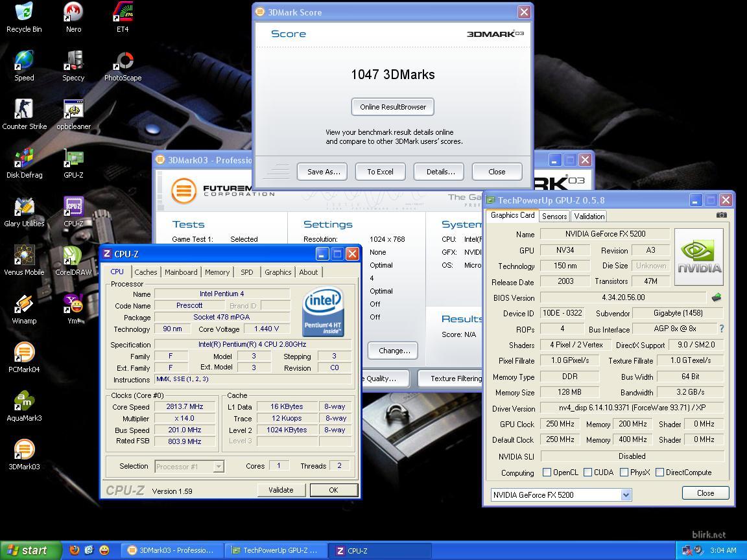Launch the Nero desktop shortcut
The width and height of the screenshot is (747, 560).
73,17
